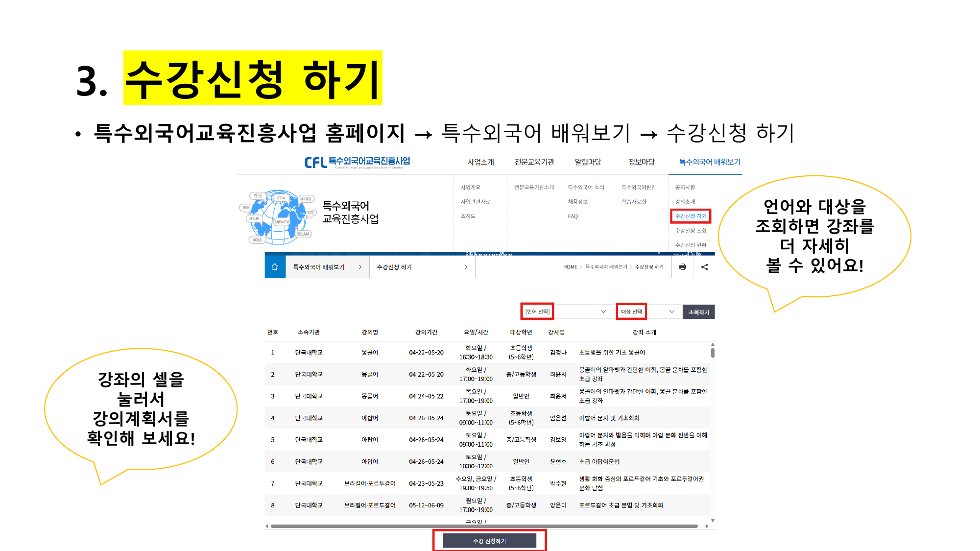Open the 특수외국어 배워보기 top menu
980x551 pixels.
tap(709, 162)
